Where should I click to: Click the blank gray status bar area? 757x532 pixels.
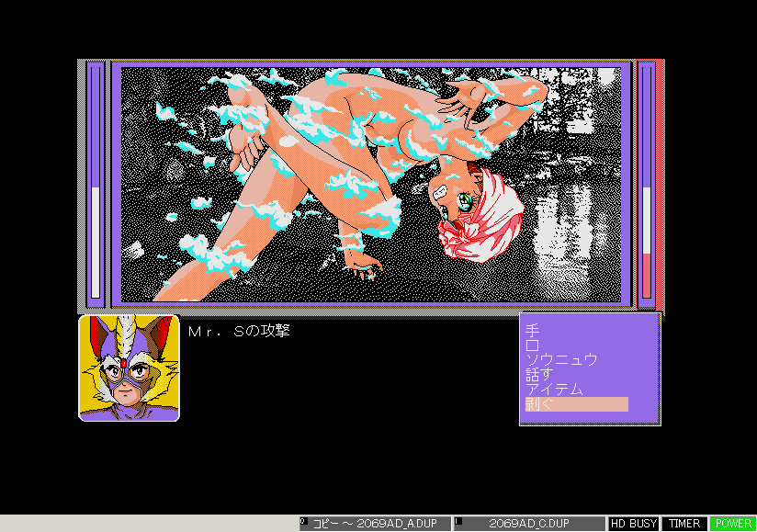pyautogui.click(x=147, y=524)
